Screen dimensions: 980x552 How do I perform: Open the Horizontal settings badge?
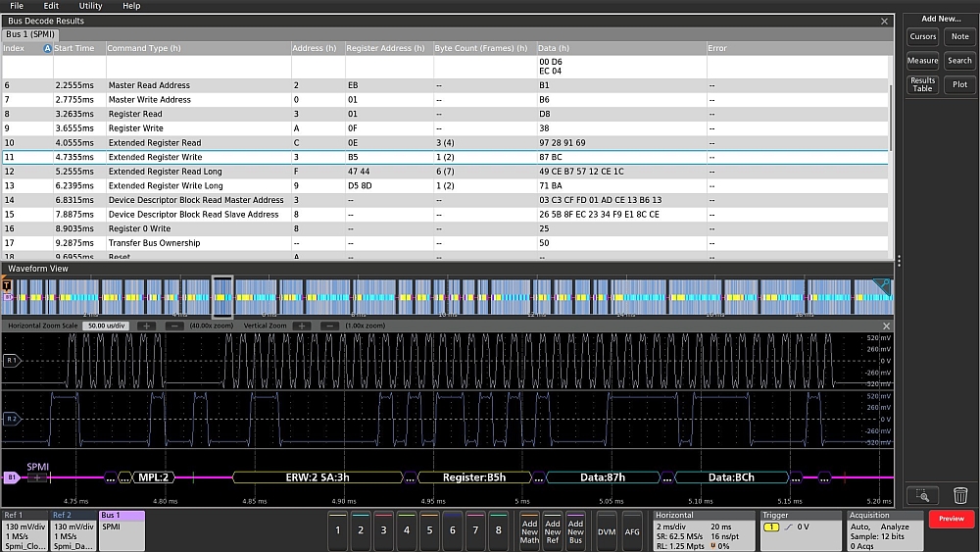pyautogui.click(x=704, y=529)
